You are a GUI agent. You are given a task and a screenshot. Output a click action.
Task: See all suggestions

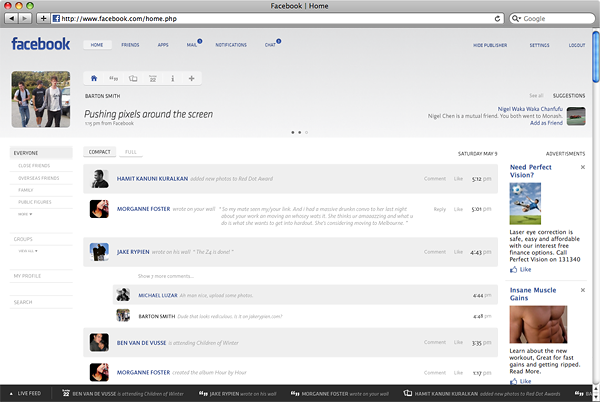click(536, 95)
